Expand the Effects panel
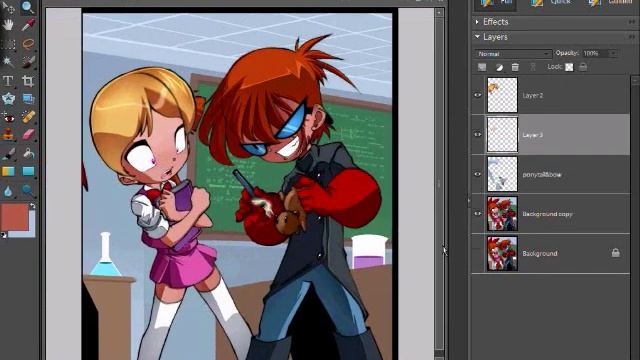This screenshot has height=360, width=640. 477,22
